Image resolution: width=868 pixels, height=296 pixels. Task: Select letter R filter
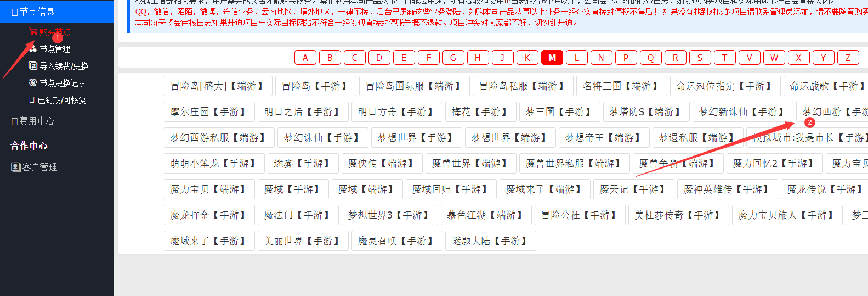(676, 58)
